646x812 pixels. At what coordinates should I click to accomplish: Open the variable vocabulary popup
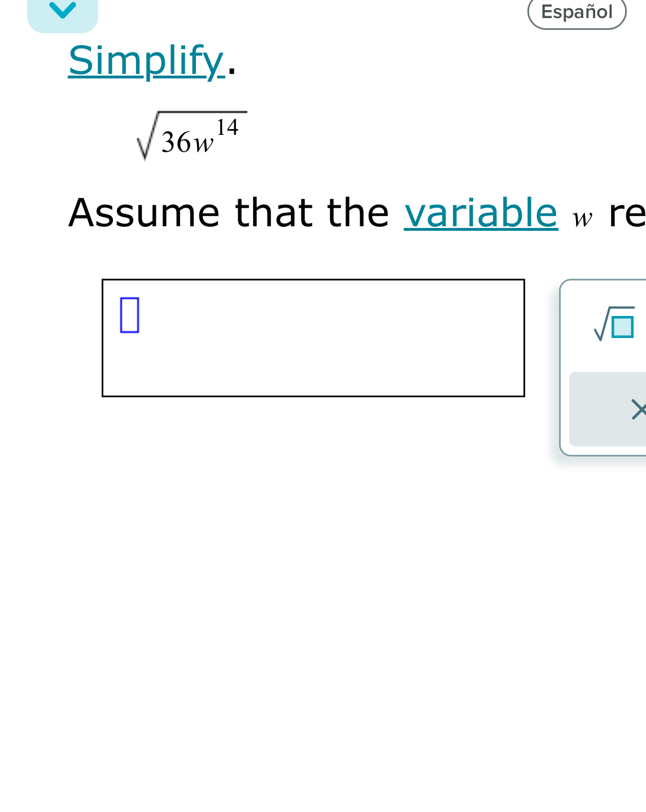481,213
